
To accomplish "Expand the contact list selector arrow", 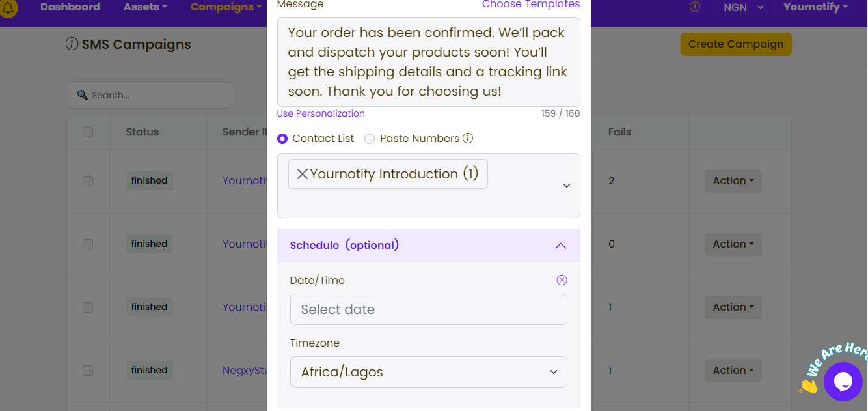I will click(566, 186).
